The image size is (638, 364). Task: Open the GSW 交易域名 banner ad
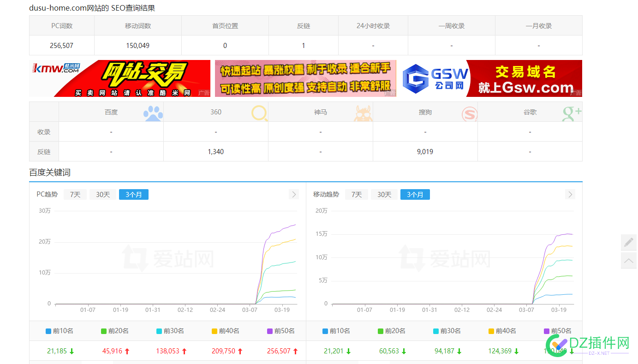coord(491,78)
